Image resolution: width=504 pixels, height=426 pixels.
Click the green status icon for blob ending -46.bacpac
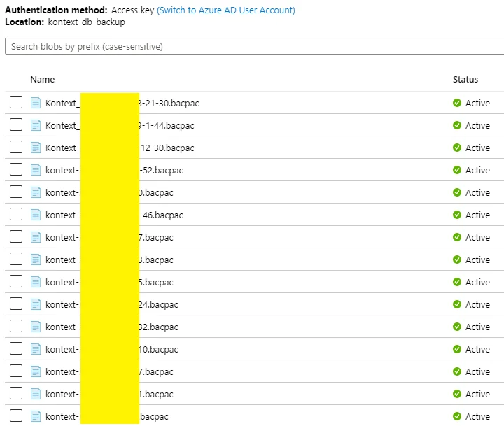coord(457,215)
